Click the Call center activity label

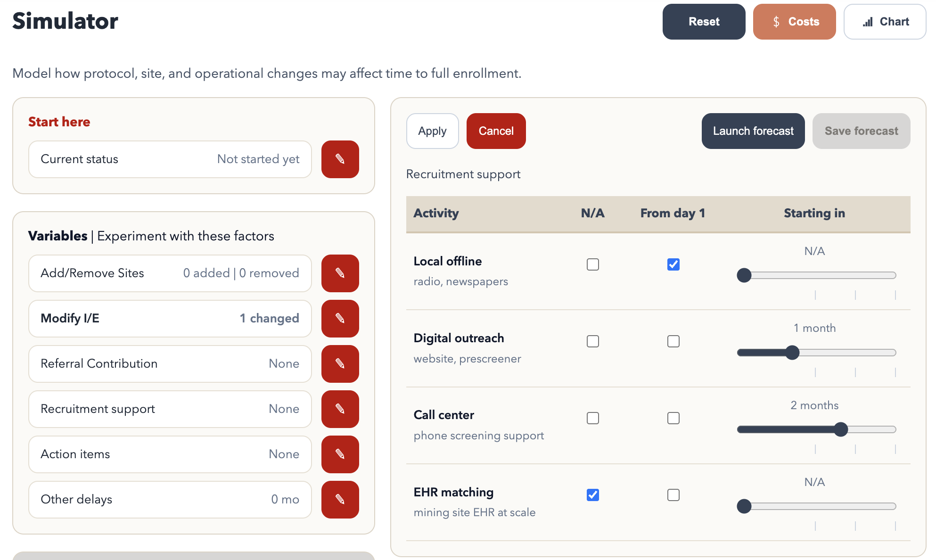tap(443, 415)
